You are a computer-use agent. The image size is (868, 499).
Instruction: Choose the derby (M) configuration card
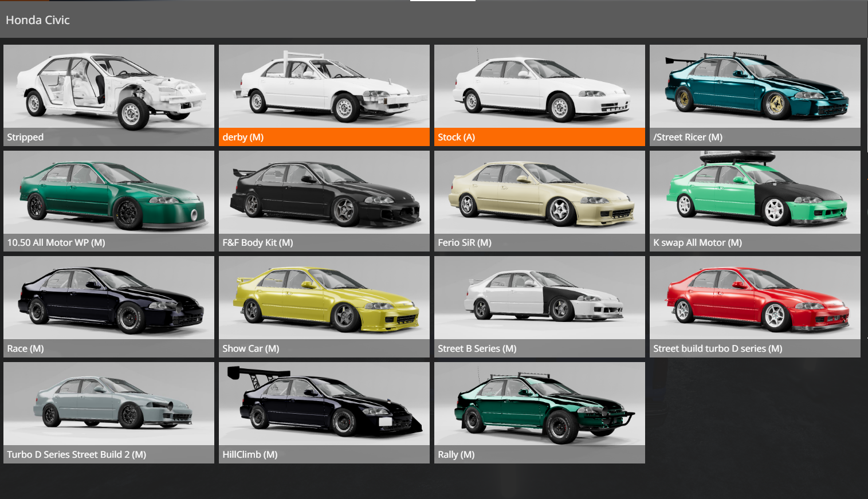click(324, 95)
